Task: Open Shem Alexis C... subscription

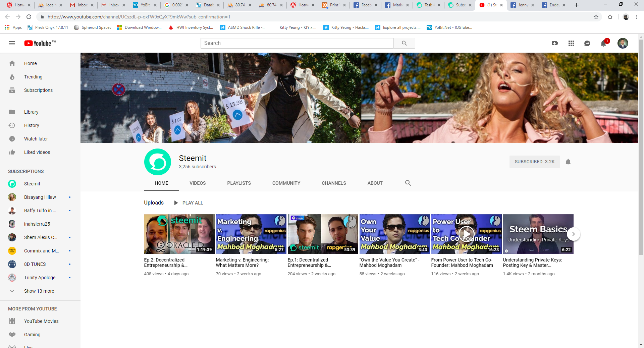Action: point(40,237)
